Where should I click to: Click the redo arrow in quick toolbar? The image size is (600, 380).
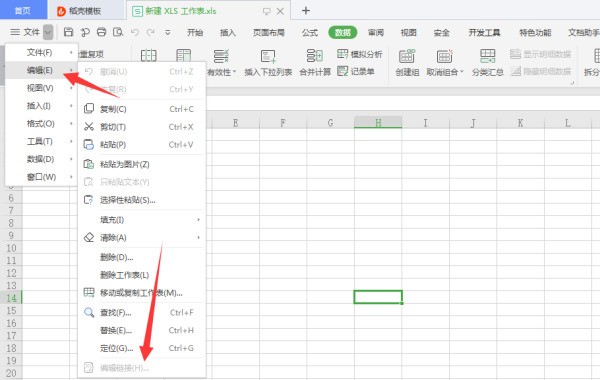(x=151, y=33)
